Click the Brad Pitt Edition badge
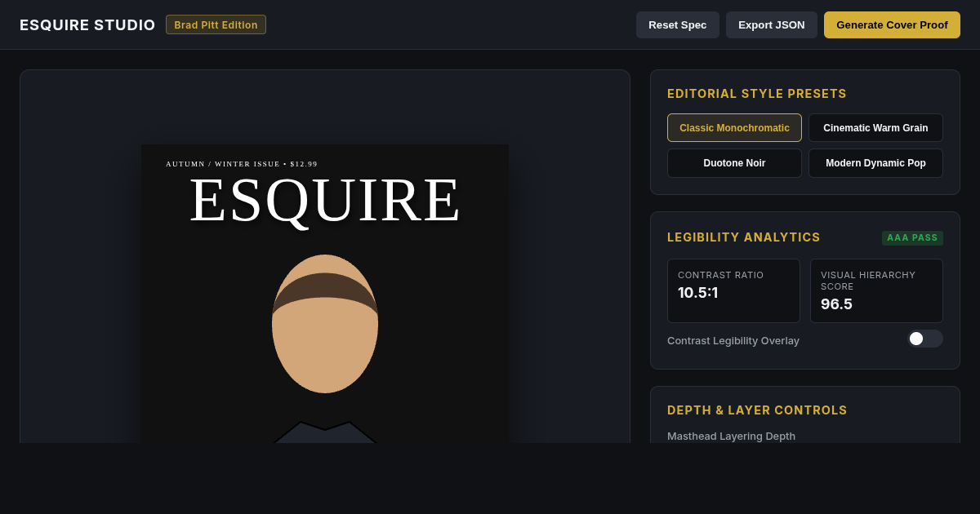Screen dimensions: 980x514 pyautogui.click(x=216, y=24)
